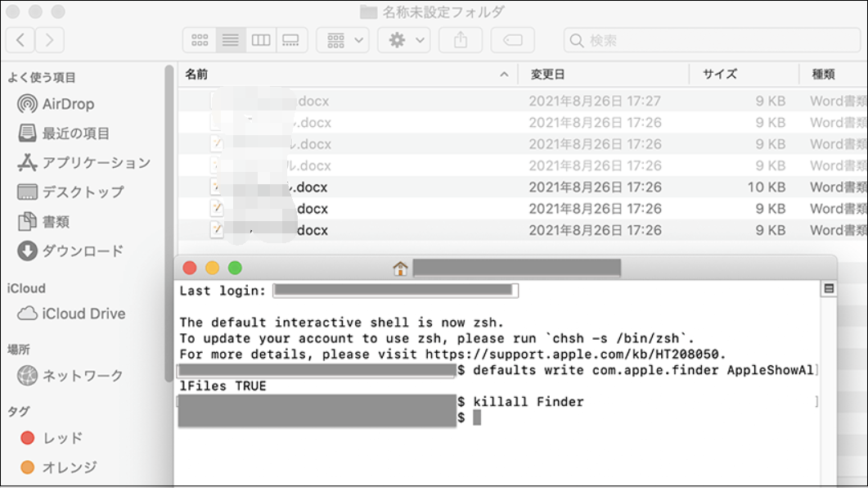Open AirDrop in the sidebar

tap(67, 104)
